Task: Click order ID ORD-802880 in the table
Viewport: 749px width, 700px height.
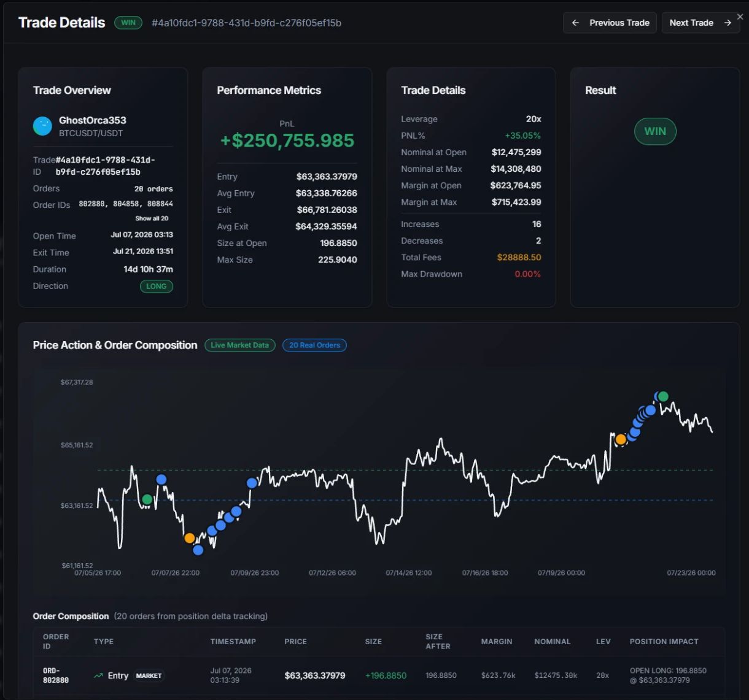Action: click(56, 675)
